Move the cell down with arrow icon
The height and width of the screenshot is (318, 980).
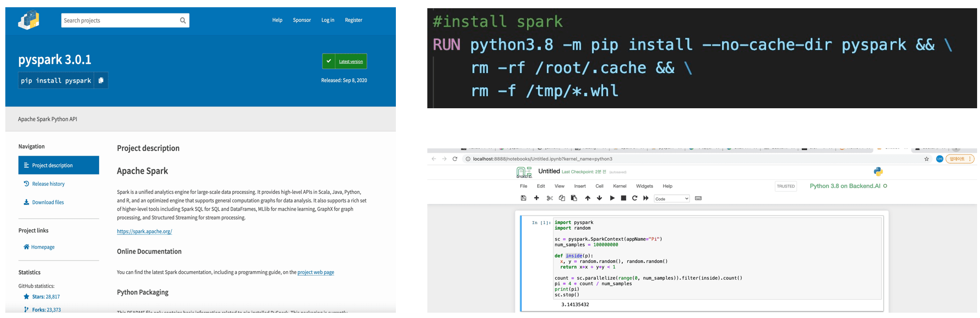pyautogui.click(x=599, y=198)
